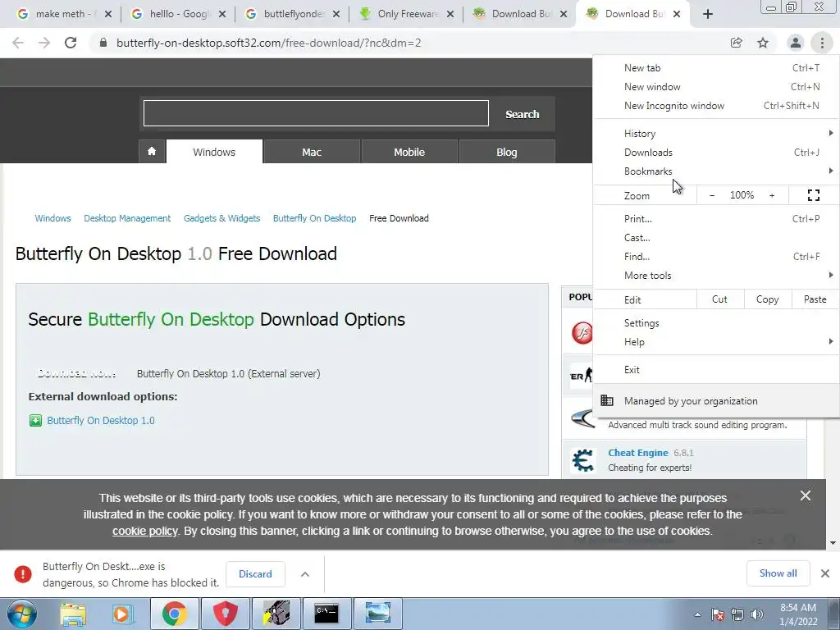Click the Flash Player red icon
The image size is (840, 630).
(583, 333)
